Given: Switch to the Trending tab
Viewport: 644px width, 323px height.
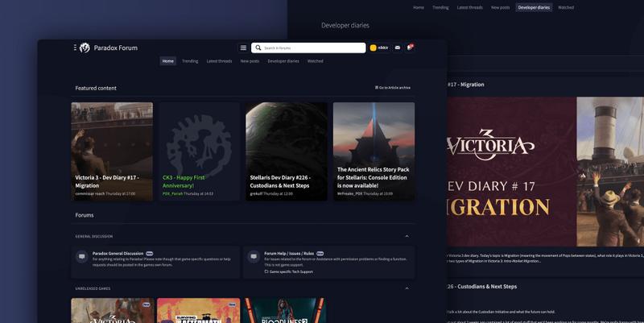Looking at the screenshot, I should point(190,61).
